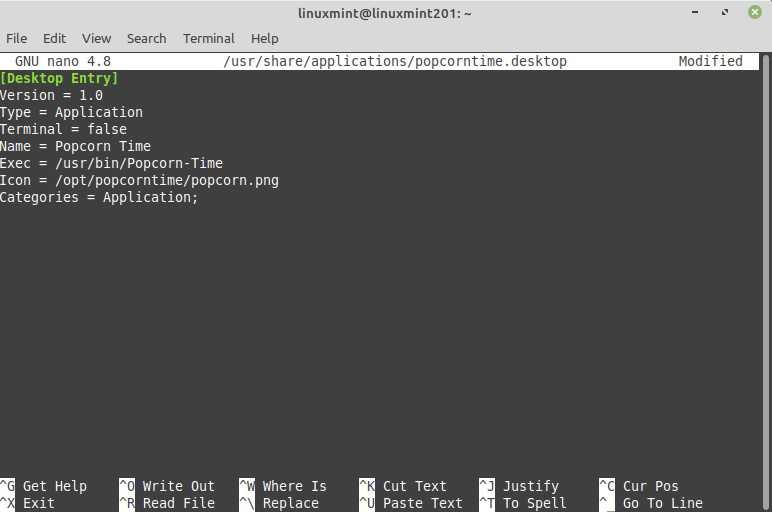Click the 'Name = Popcorn Time' line
Image resolution: width=772 pixels, height=512 pixels.
(75, 146)
